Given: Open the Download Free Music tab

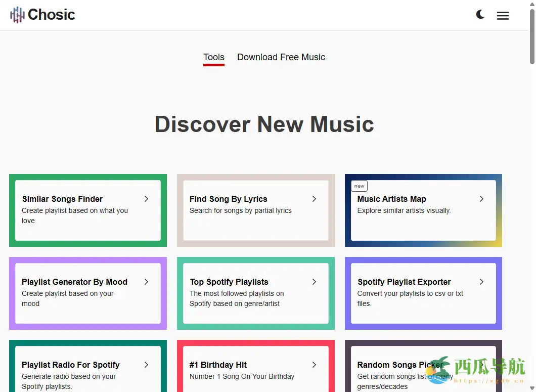Looking at the screenshot, I should click(x=281, y=57).
